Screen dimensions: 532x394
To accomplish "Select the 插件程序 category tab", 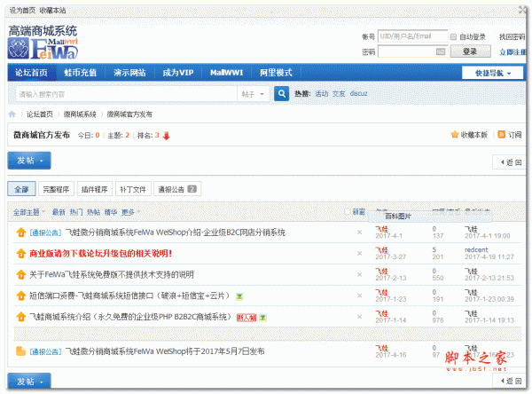I will click(94, 189).
